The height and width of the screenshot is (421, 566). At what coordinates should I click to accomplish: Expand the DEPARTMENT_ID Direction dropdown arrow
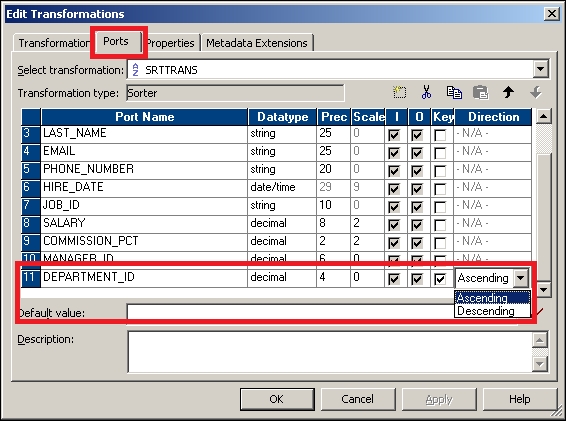click(x=521, y=278)
